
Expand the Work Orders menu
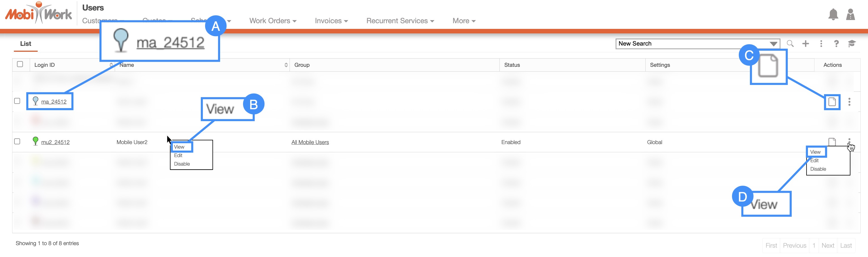click(x=273, y=21)
